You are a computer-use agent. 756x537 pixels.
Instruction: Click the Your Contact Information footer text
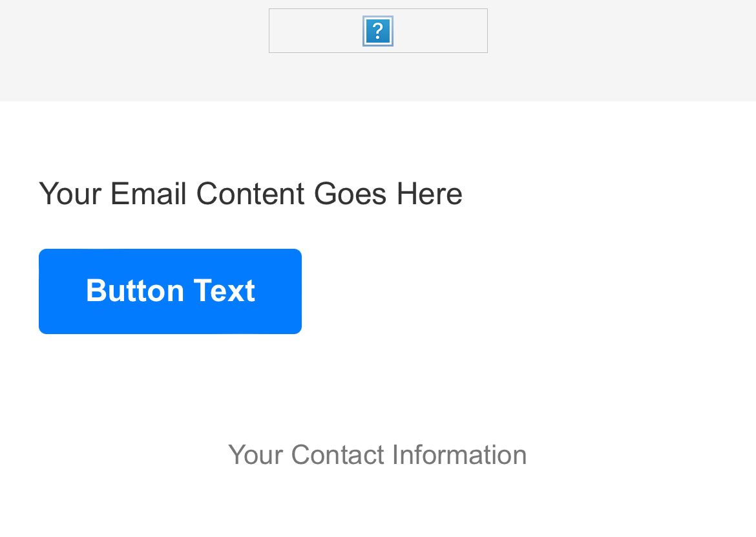pyautogui.click(x=377, y=454)
